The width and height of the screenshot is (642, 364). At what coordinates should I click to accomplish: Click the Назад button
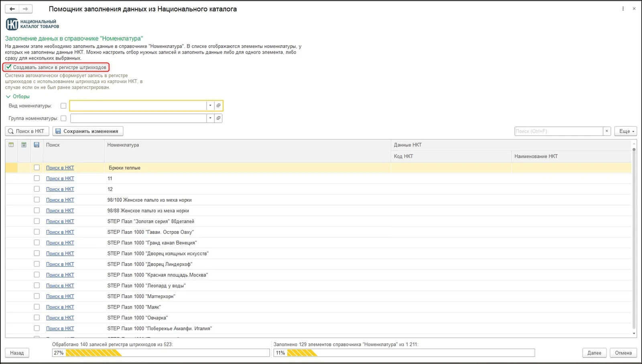point(17,353)
